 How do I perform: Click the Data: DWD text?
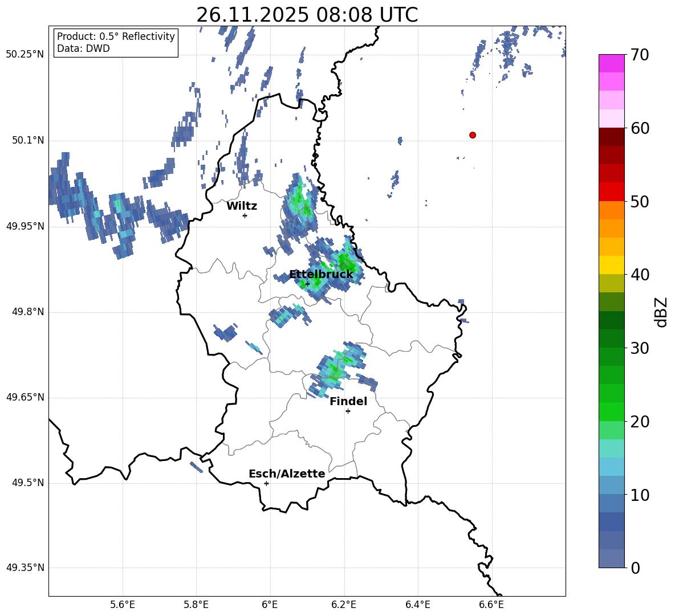point(83,48)
